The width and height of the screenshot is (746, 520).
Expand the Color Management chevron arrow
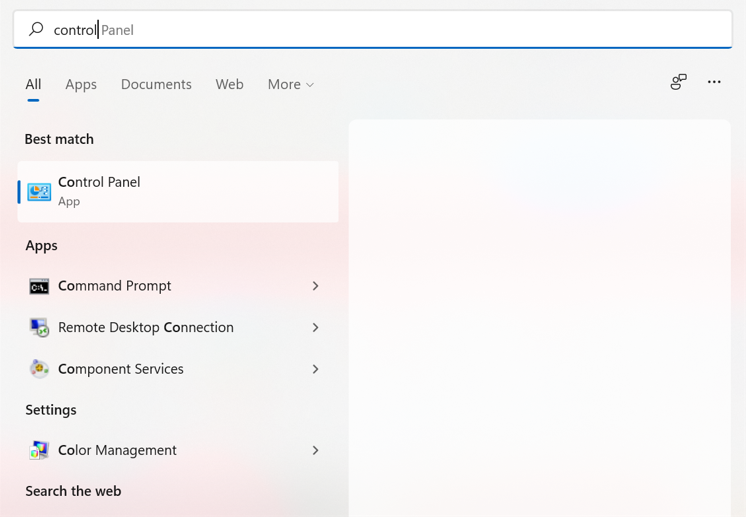[315, 450]
